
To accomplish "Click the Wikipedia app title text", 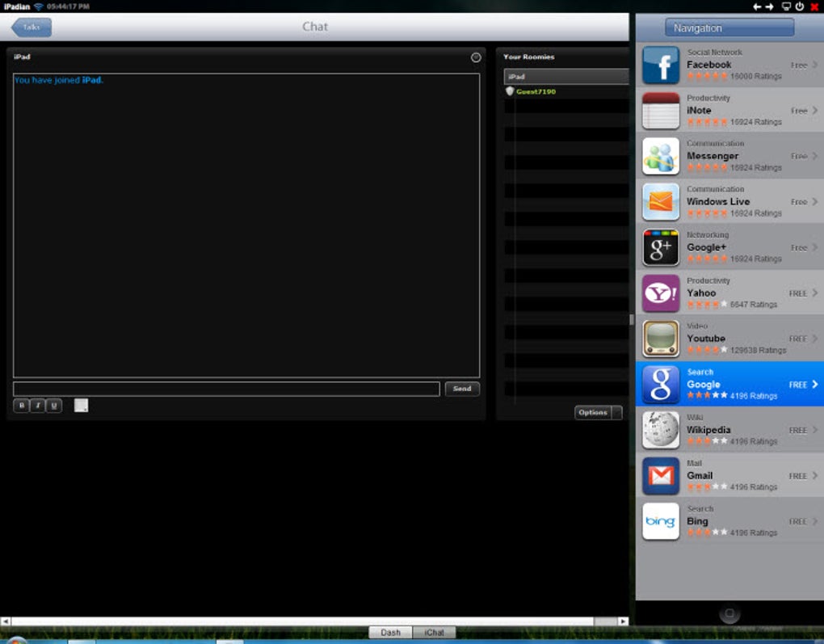I will 708,430.
